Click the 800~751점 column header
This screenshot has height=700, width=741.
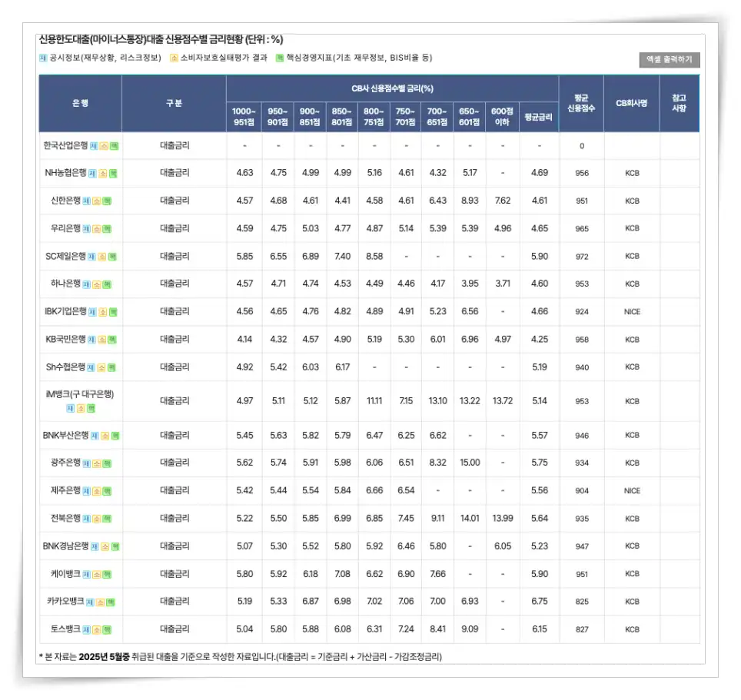click(x=374, y=117)
